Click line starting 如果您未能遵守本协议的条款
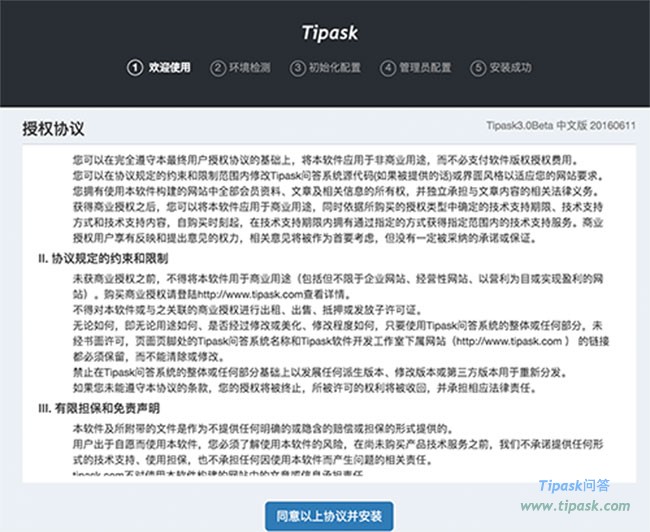 tap(305, 388)
